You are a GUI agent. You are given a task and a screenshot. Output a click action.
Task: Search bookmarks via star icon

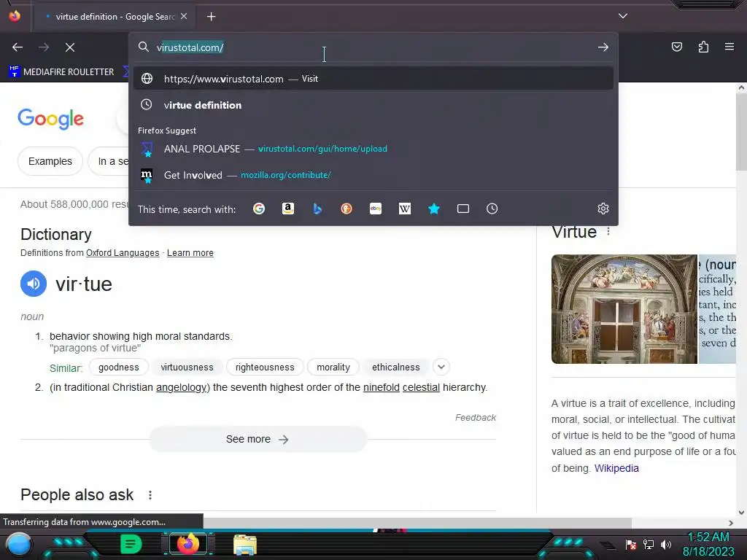(434, 209)
